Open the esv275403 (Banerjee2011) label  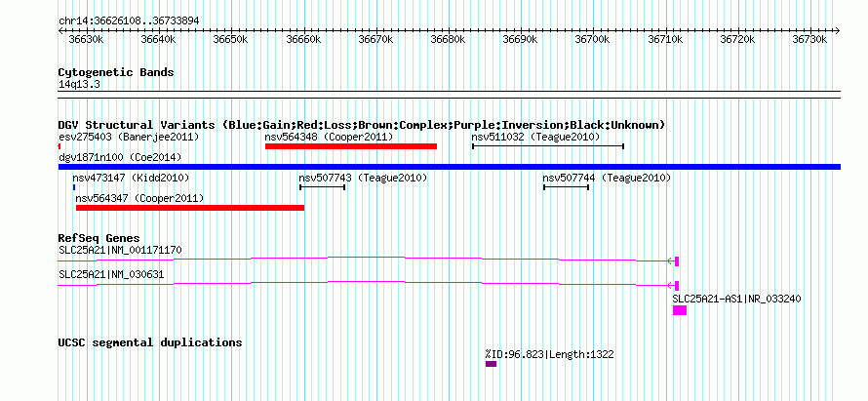click(129, 137)
